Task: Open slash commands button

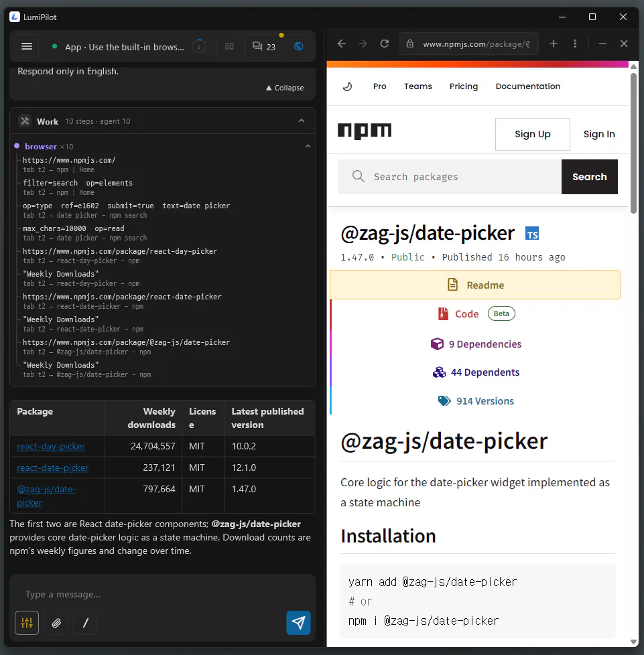Action: coord(86,623)
